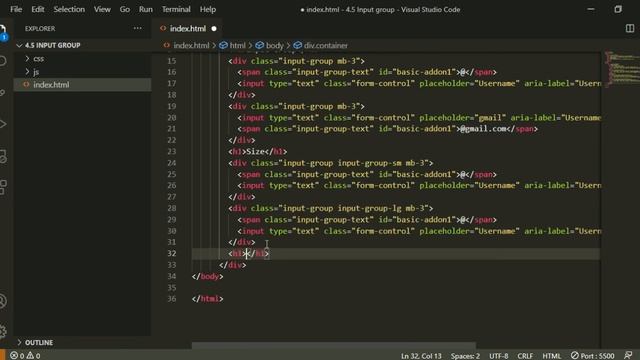Open the Search activity bar icon
The image size is (640, 360).
click(3, 61)
